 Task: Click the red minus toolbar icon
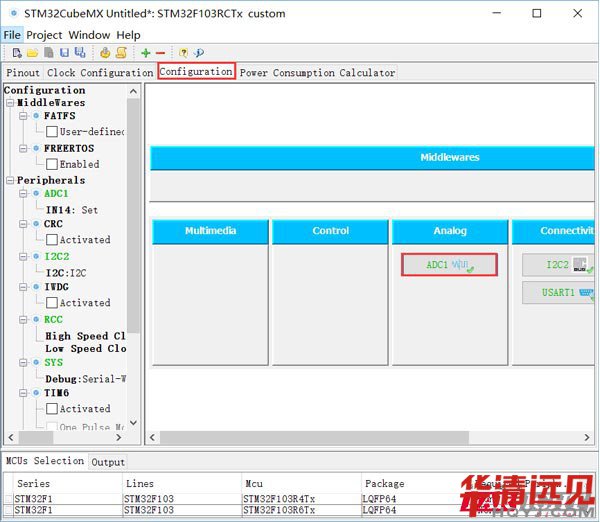160,53
